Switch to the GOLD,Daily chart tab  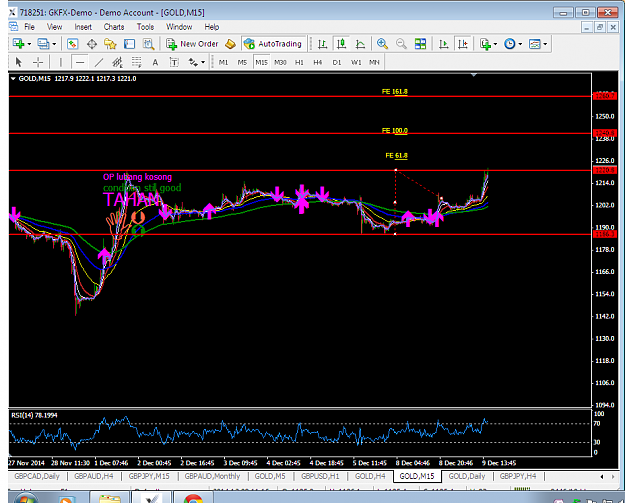tap(467, 476)
